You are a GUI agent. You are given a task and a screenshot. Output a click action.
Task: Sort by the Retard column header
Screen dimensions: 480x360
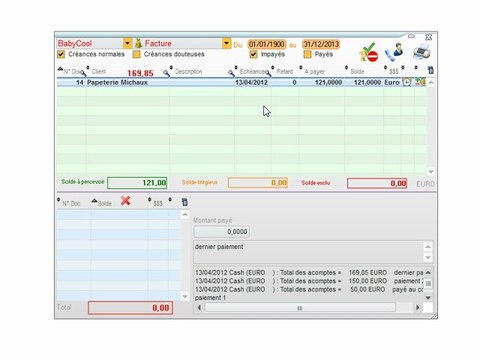pyautogui.click(x=285, y=71)
